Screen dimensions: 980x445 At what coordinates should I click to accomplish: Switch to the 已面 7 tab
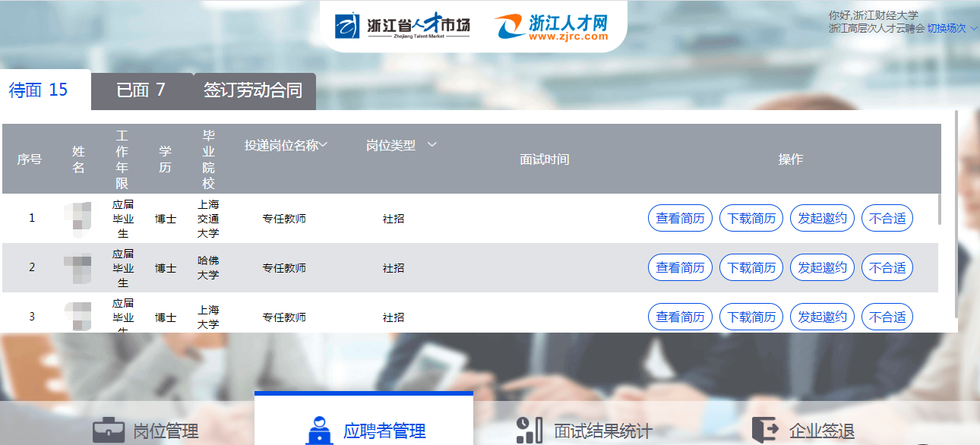[141, 90]
